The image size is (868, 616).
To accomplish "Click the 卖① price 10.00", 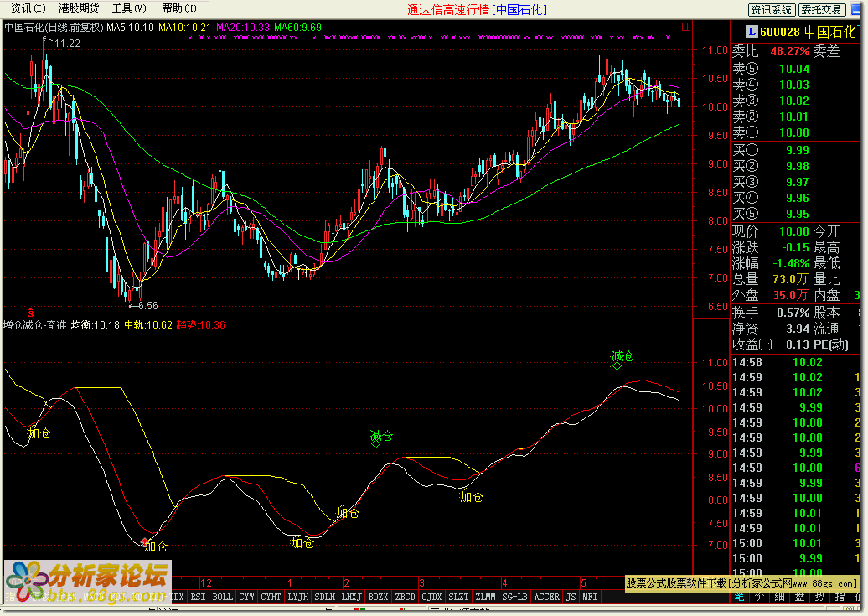I will point(793,132).
